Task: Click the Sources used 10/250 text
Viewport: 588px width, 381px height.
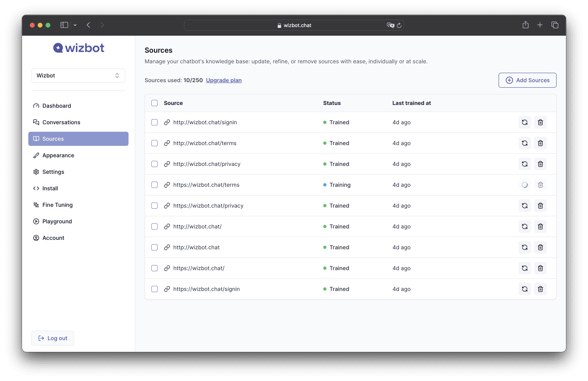Action: point(174,80)
